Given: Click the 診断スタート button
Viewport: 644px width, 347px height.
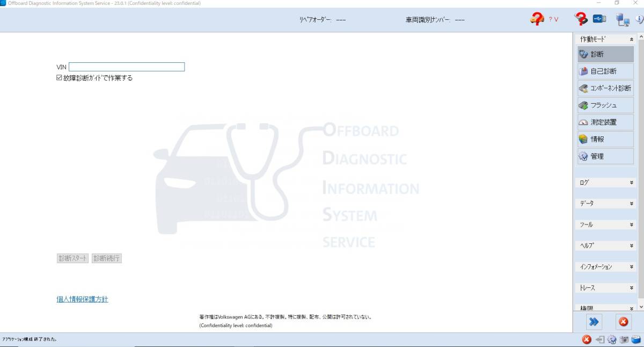Looking at the screenshot, I should (72, 258).
